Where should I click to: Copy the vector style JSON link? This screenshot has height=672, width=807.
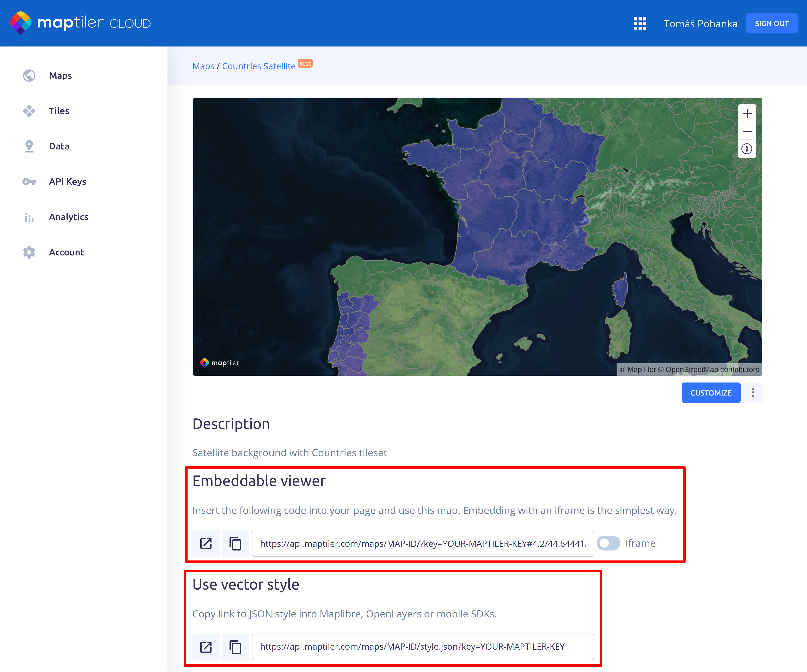[x=235, y=647]
